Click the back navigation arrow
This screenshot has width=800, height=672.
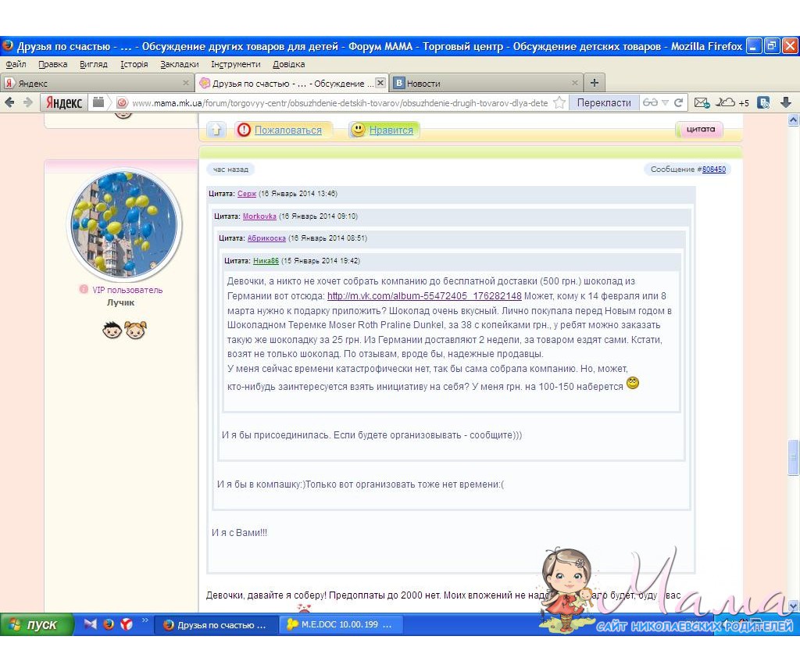click(10, 102)
